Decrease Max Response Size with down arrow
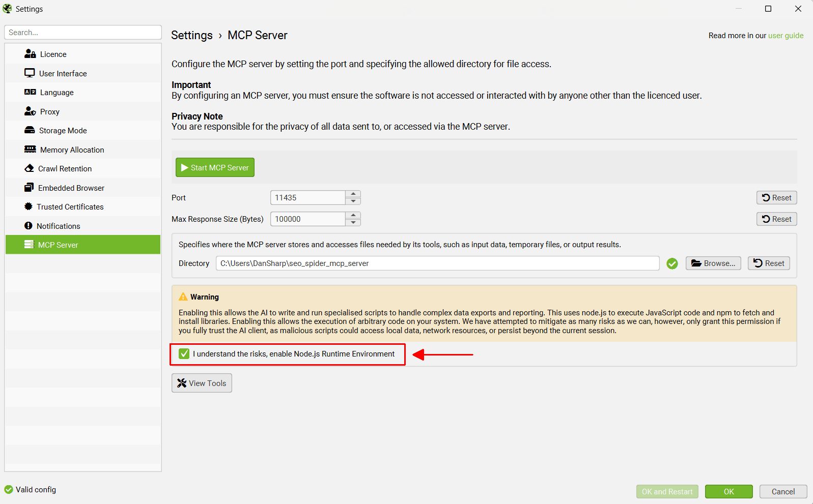813x504 pixels. click(353, 222)
